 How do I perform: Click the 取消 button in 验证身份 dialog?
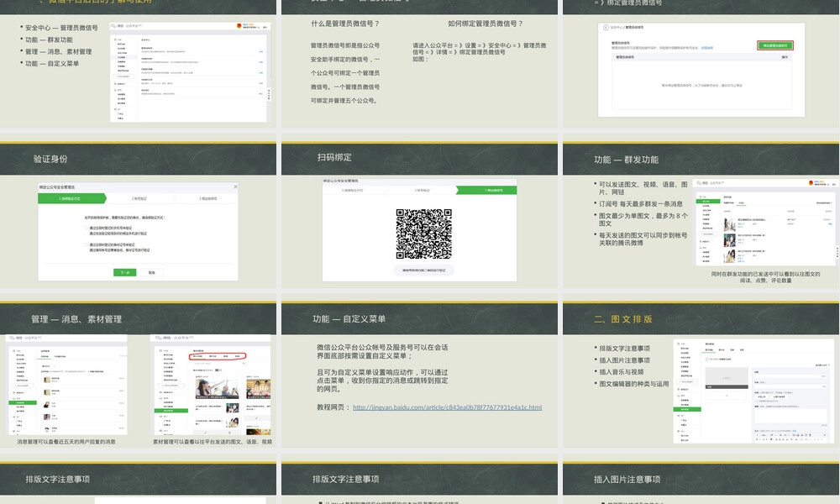click(x=151, y=273)
